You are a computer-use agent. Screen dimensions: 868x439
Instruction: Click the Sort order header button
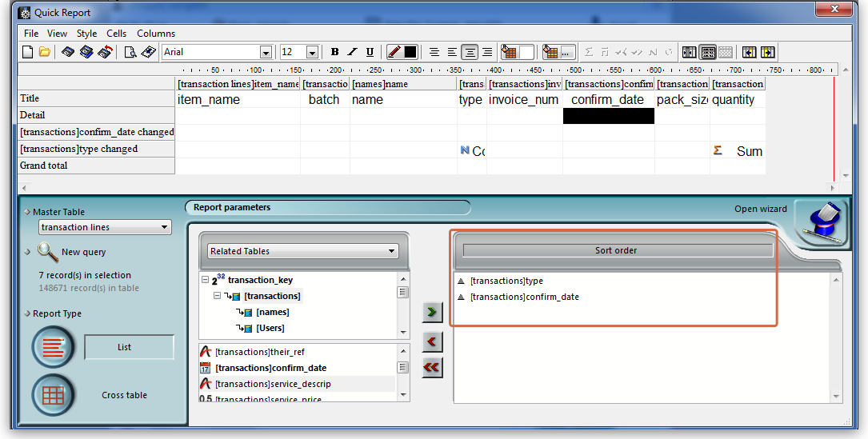coord(617,250)
